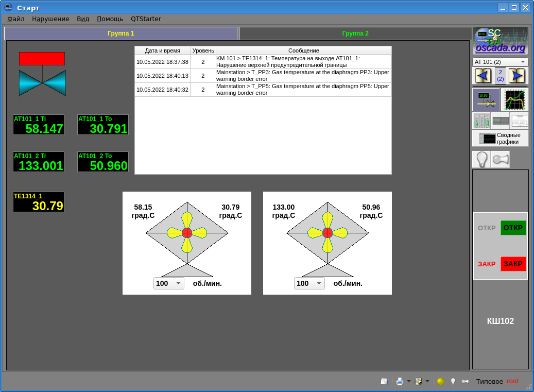Switch to the Группа 2 tab

tap(355, 33)
